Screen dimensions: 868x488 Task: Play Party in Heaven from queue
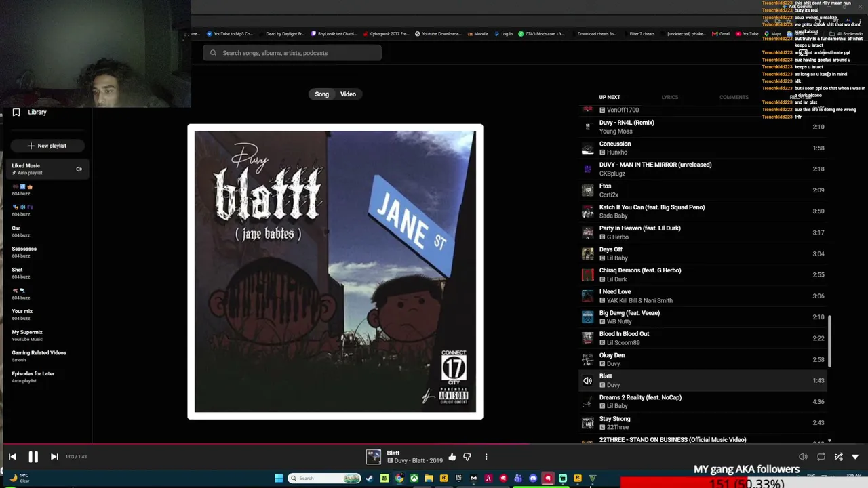[x=703, y=232]
